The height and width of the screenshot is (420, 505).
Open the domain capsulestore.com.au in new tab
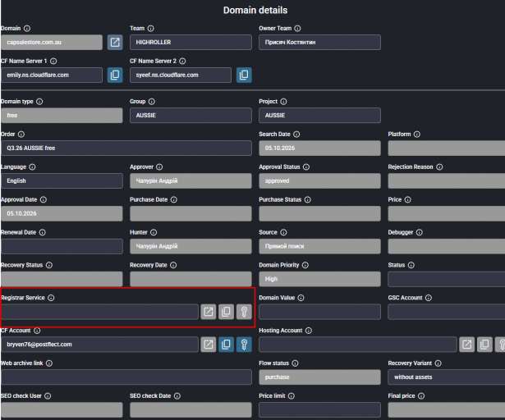(115, 42)
